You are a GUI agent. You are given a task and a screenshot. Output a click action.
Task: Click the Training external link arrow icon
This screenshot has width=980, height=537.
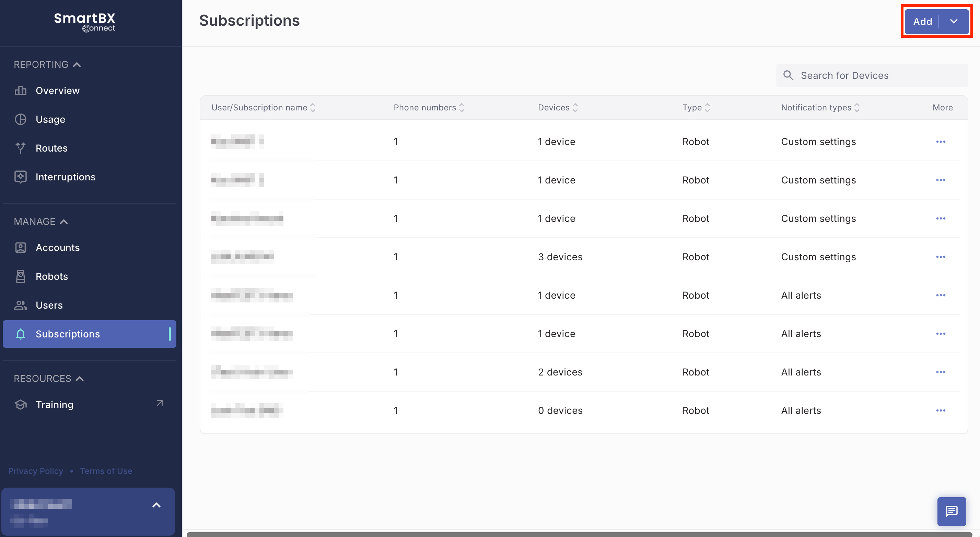click(x=160, y=403)
